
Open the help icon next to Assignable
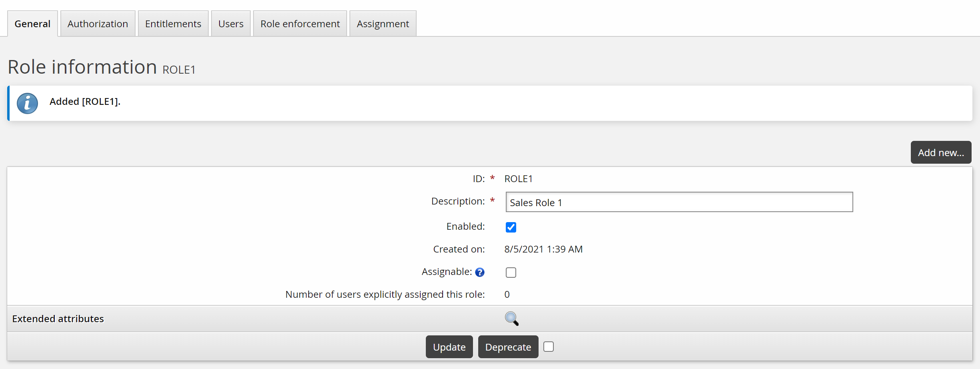pyautogui.click(x=480, y=273)
